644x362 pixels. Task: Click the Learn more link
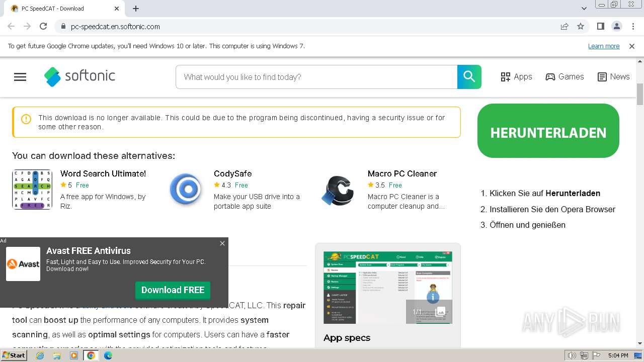tap(604, 46)
